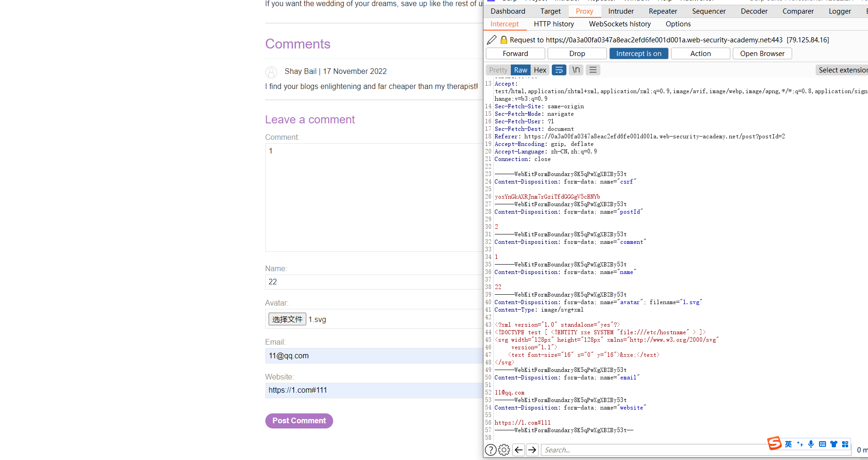
Task: Open the Sequencer tab
Action: click(709, 11)
